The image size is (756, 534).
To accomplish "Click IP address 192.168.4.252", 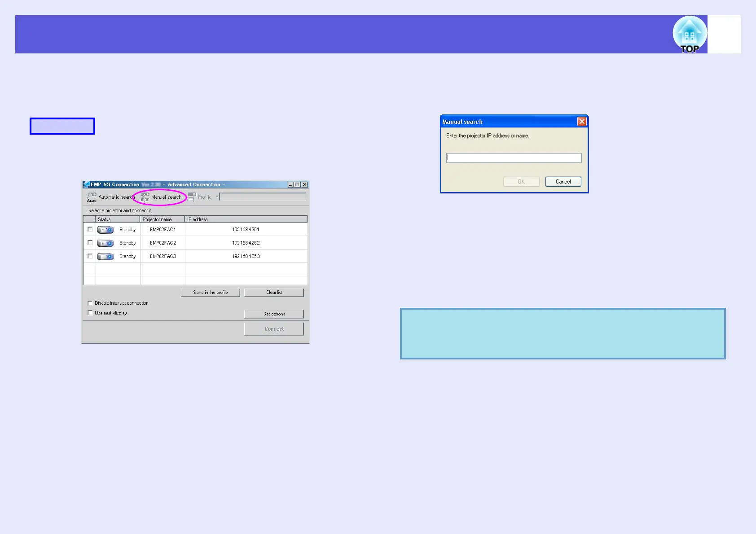I will (x=246, y=243).
